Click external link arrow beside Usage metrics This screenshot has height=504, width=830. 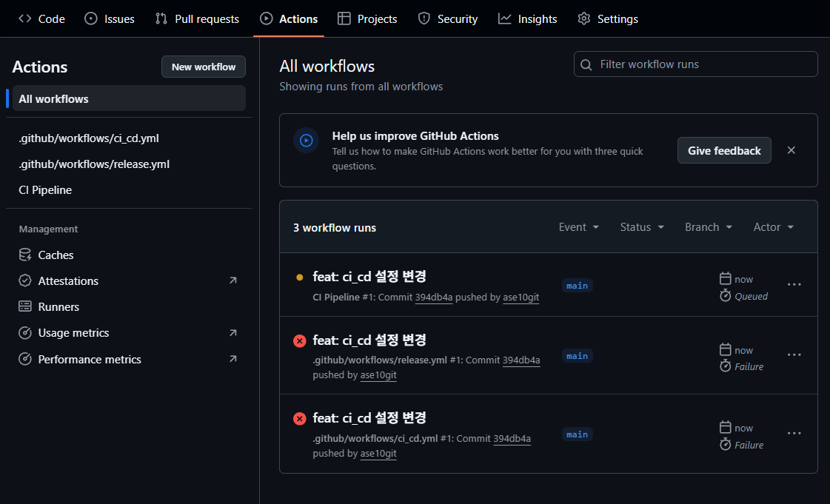pyautogui.click(x=233, y=332)
